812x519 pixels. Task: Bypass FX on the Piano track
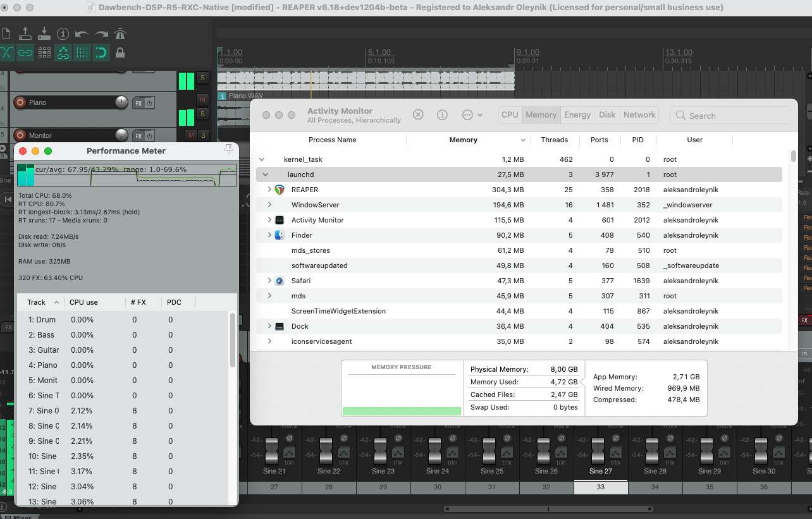tap(150, 102)
